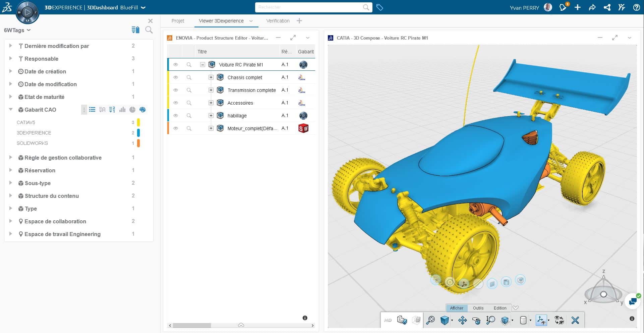The height and width of the screenshot is (333, 644).
Task: Open the tools icon next to help
Action: (622, 7)
